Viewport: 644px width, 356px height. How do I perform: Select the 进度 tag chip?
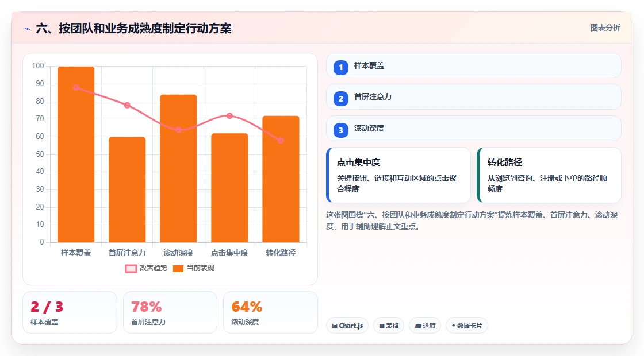point(425,326)
